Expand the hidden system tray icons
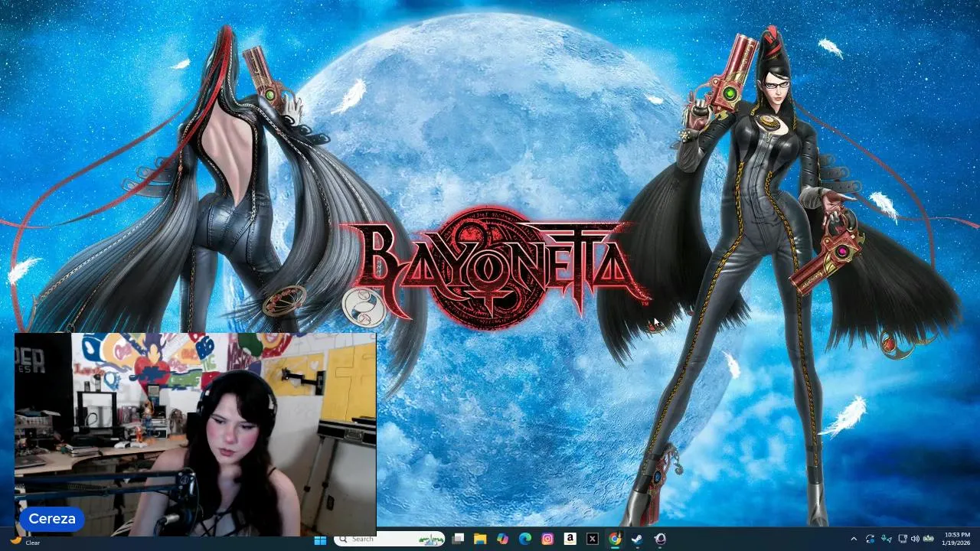The width and height of the screenshot is (980, 551). pos(854,539)
